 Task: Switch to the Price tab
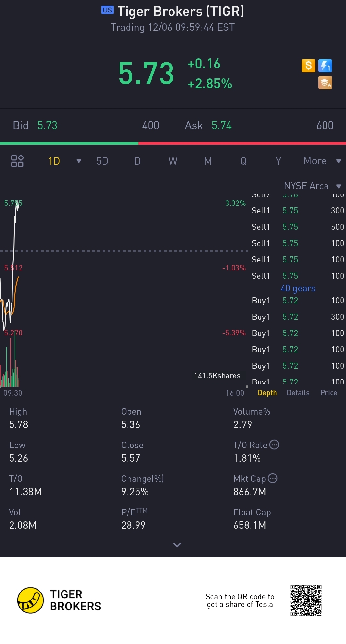(329, 393)
